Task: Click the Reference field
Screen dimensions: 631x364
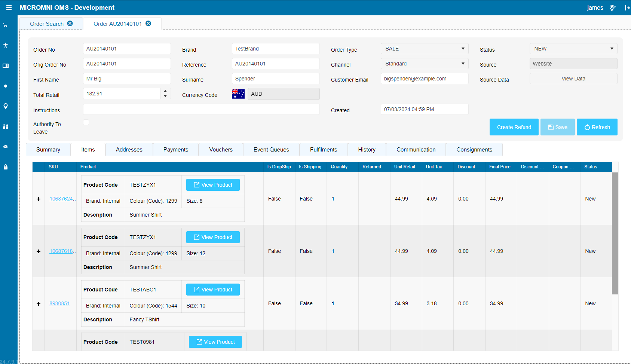Action: [276, 64]
